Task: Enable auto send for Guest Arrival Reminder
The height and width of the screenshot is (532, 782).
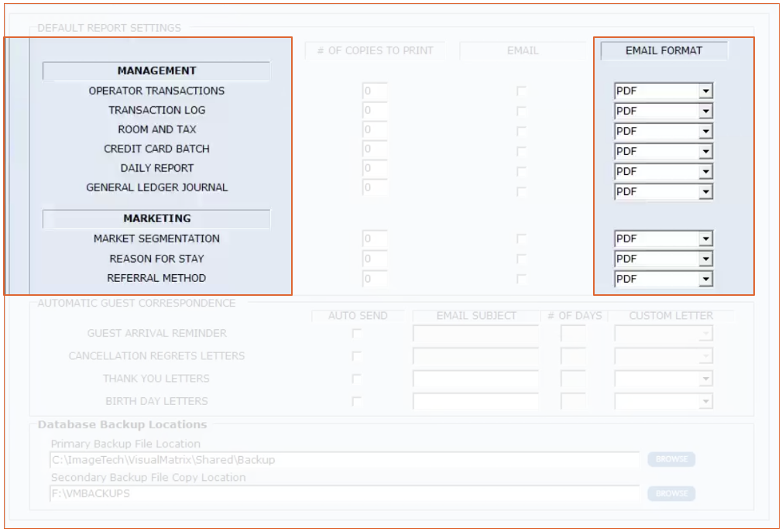Action: (x=357, y=334)
